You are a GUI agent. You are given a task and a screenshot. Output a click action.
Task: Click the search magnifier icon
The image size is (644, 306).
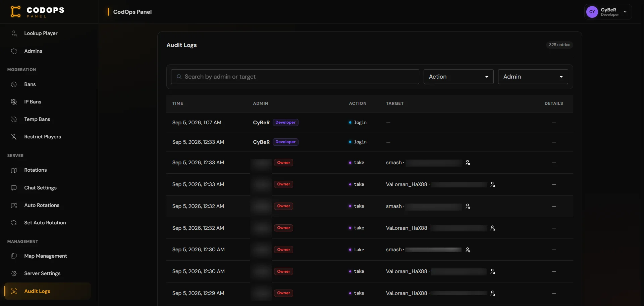(x=179, y=77)
